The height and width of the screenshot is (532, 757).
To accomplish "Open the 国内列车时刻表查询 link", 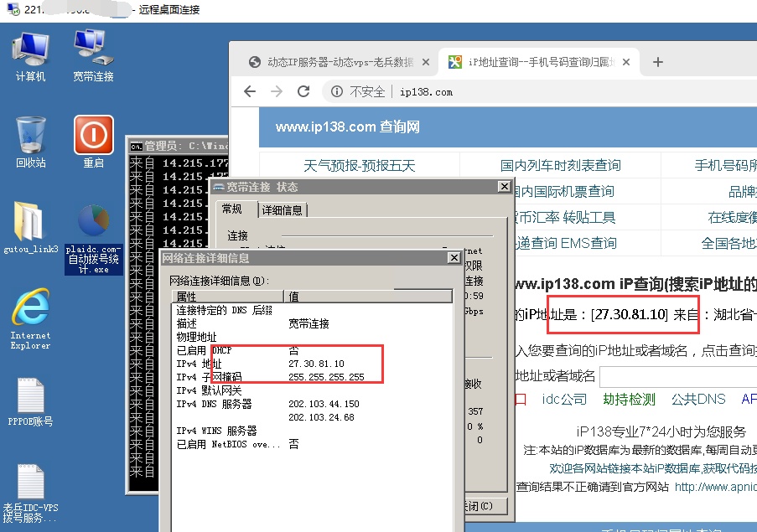I will 561,165.
